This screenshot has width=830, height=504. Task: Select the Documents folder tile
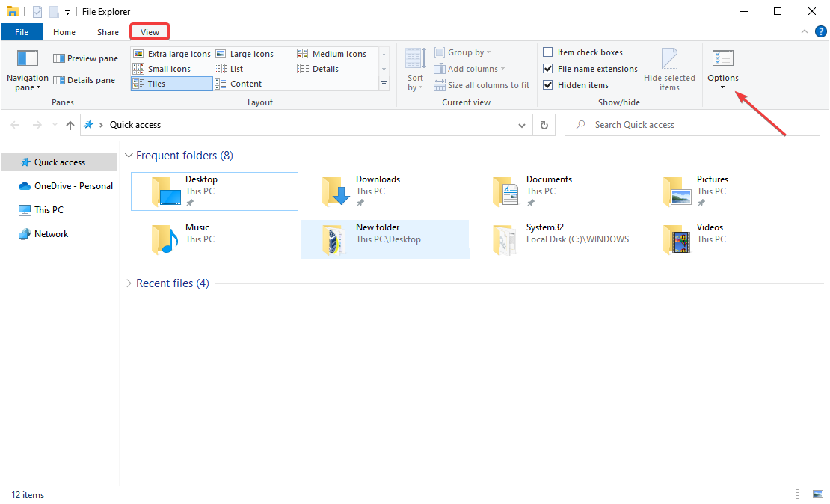(x=556, y=191)
